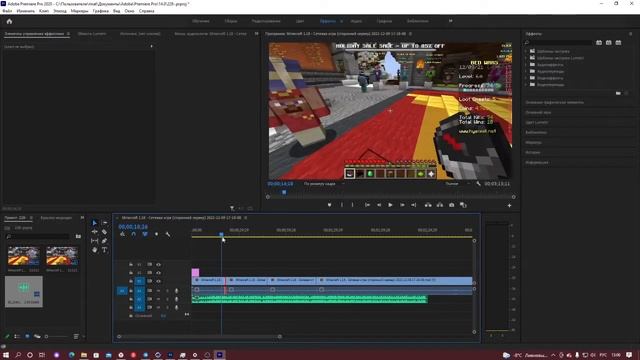Screen dimensions: 640x360
Task: Step forward one frame
Action: [x=402, y=205]
